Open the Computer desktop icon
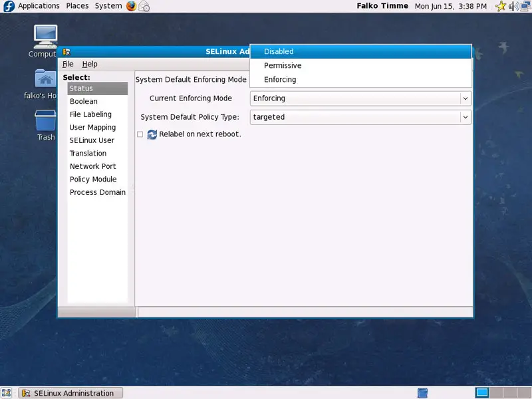This screenshot has height=399, width=532. [x=45, y=37]
